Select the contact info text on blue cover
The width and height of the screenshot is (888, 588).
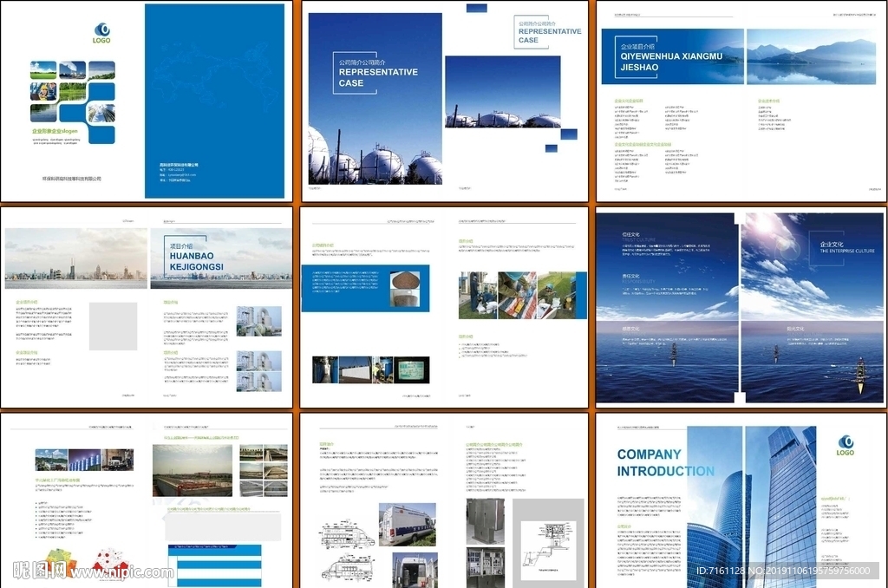(179, 173)
